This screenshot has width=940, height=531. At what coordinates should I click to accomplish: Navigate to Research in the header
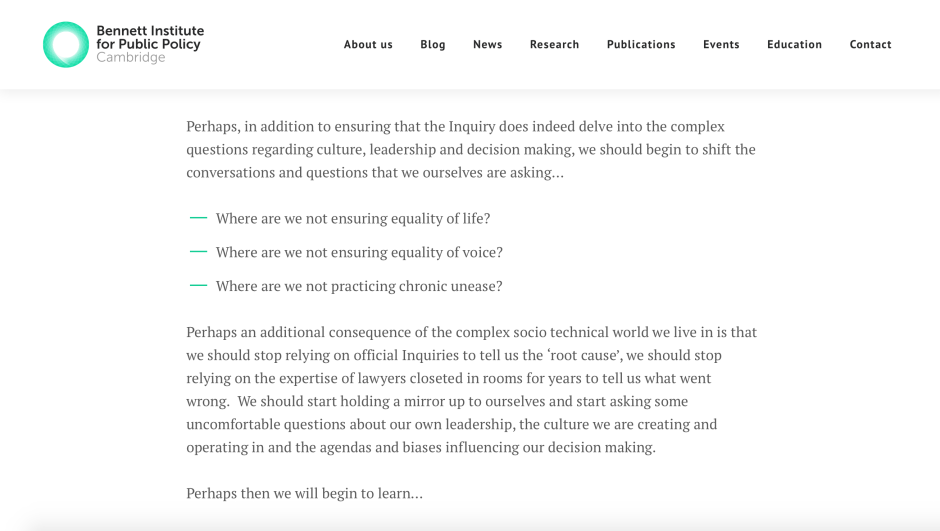click(x=554, y=44)
